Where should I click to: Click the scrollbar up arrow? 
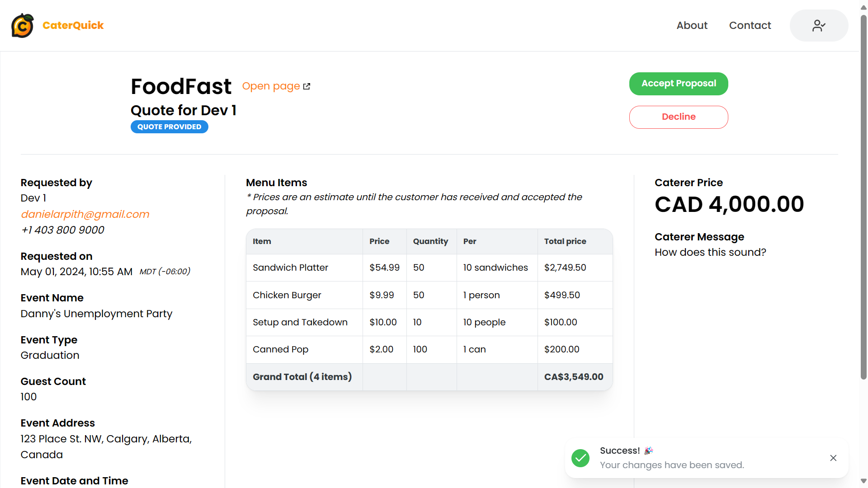pos(863,8)
